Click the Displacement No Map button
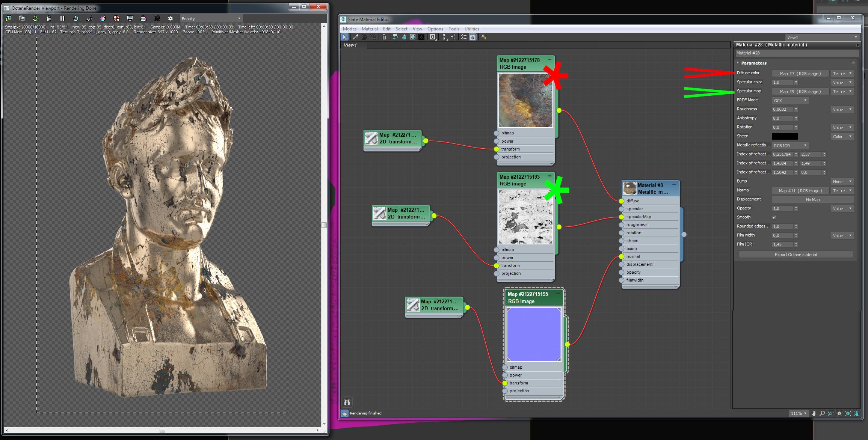 tap(812, 200)
